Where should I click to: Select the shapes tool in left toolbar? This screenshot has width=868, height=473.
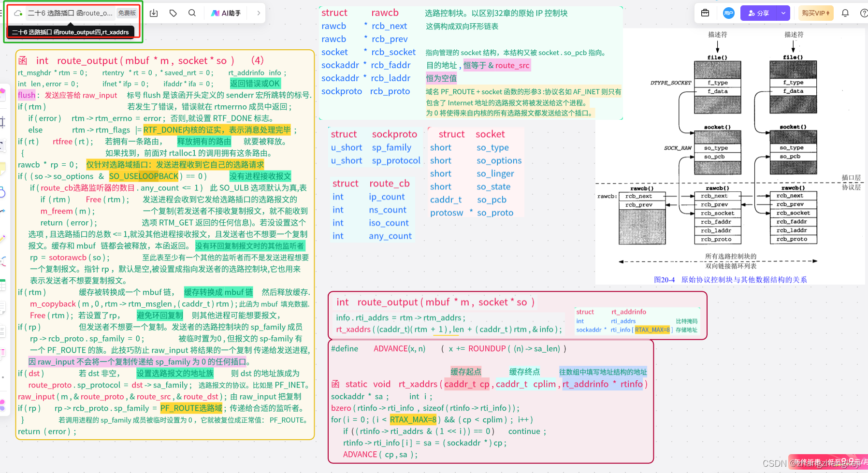click(2, 193)
